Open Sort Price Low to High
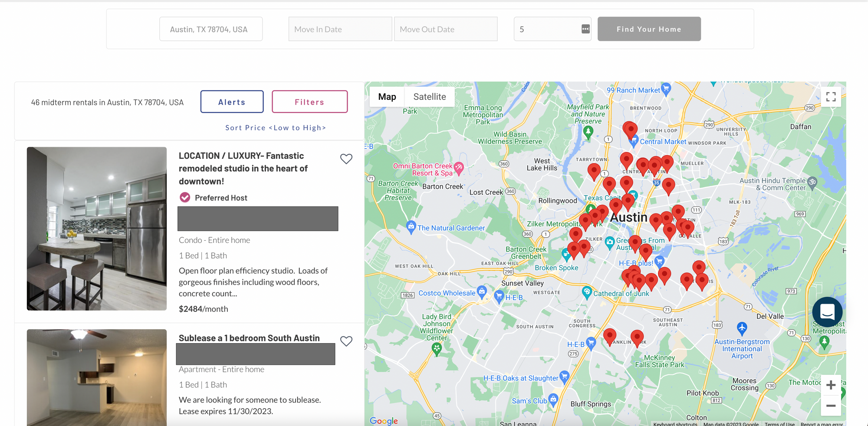 tap(276, 128)
